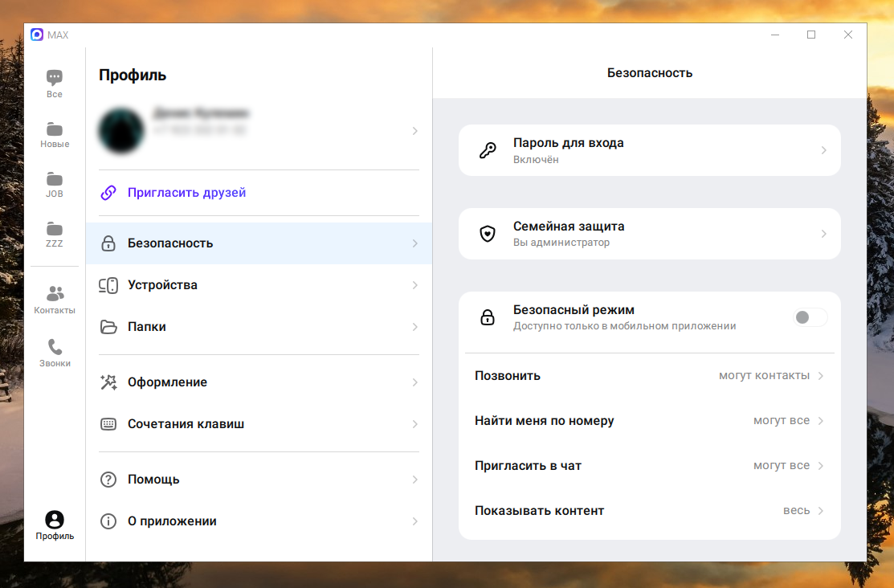Viewport: 894px width, 588px height.
Task: Open the Новые folder icon
Action: 55,129
